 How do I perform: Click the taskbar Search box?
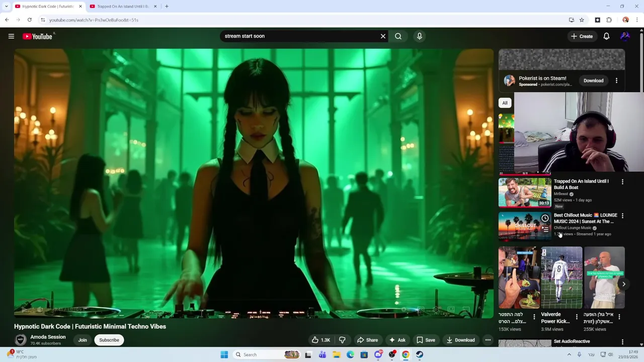click(268, 354)
